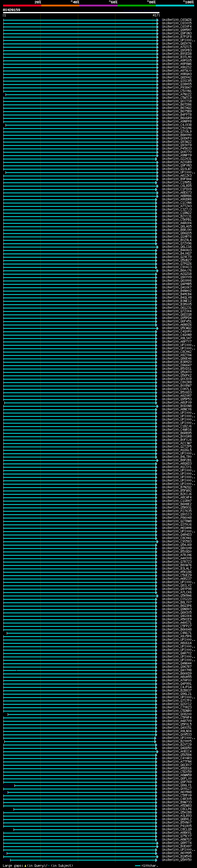Screen dimensions: 197x868
Task: Select hit label UniRef100_P27635
Action: [177, 511]
